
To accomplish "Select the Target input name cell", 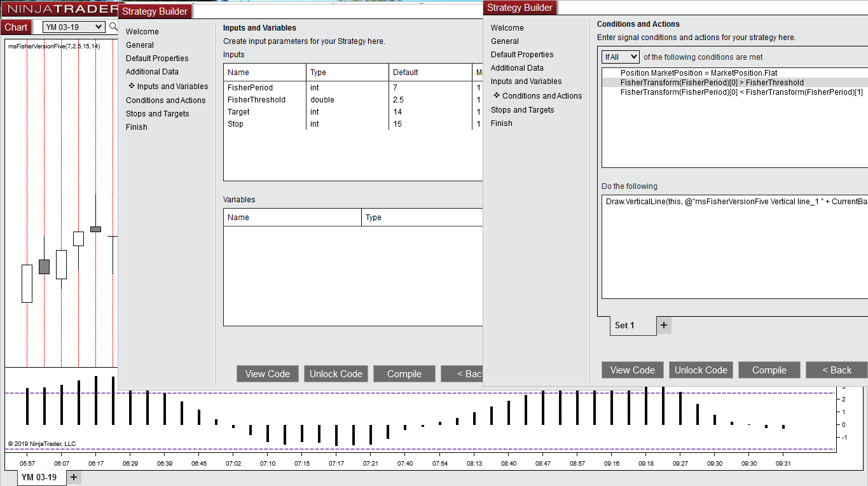I will click(239, 112).
